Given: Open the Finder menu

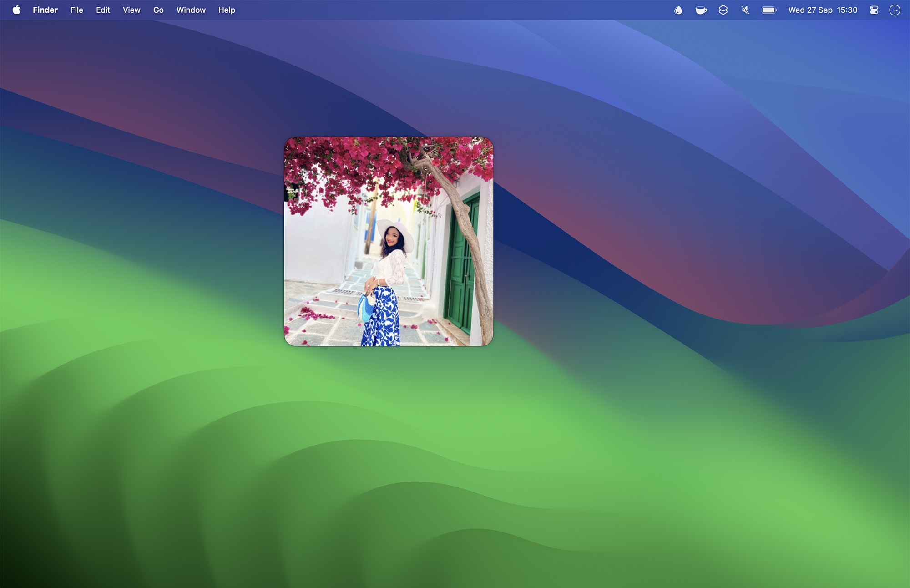Looking at the screenshot, I should [45, 10].
